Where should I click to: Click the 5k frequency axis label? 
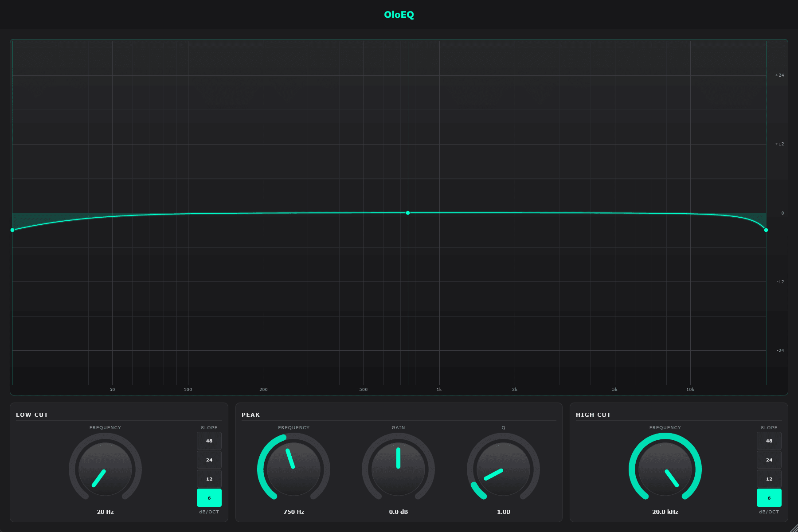tap(614, 390)
